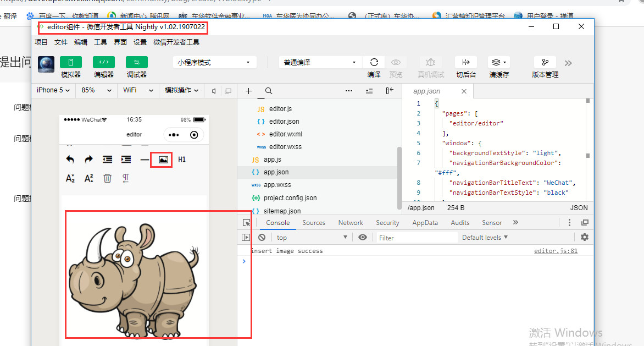Click the collapse file tree icon
This screenshot has width=644, height=346.
click(369, 91)
